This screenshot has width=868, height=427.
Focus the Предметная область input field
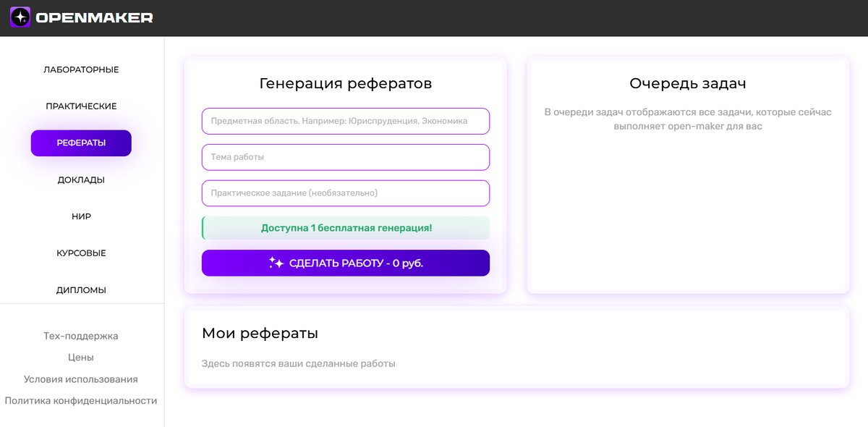pyautogui.click(x=346, y=121)
